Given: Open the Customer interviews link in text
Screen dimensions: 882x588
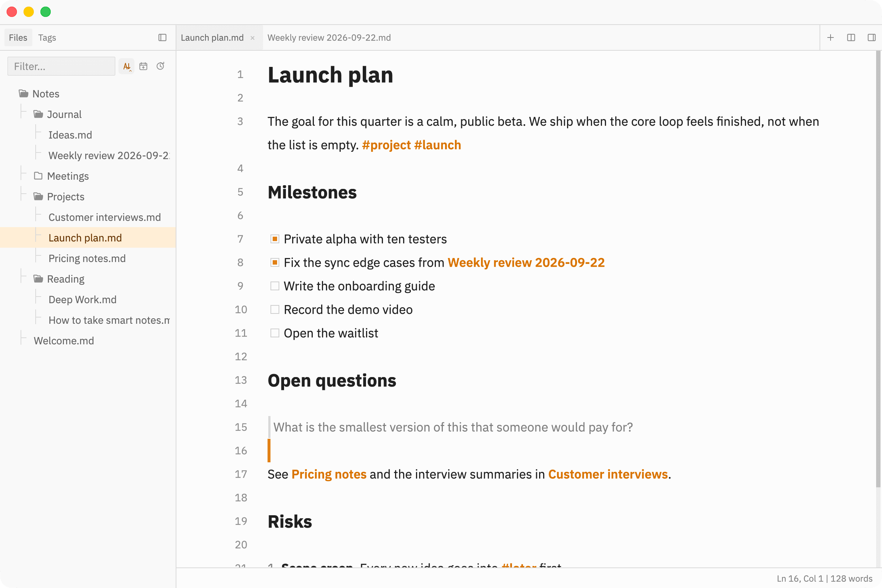Looking at the screenshot, I should [608, 474].
